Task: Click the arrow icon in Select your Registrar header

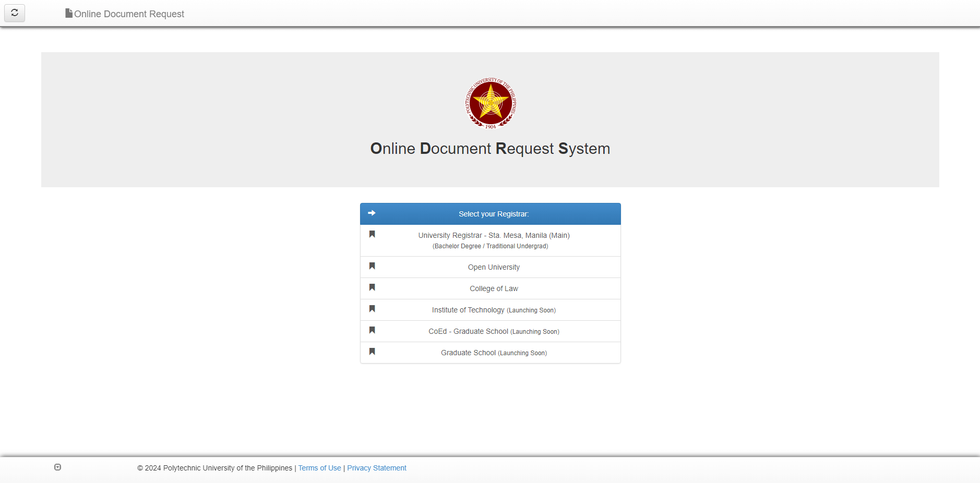Action: (372, 213)
